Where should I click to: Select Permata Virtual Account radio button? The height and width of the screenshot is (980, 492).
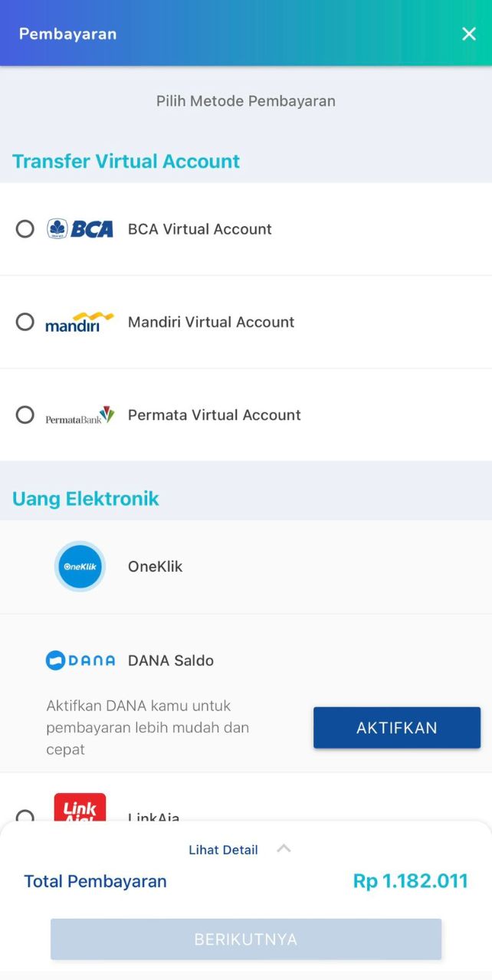(25, 415)
